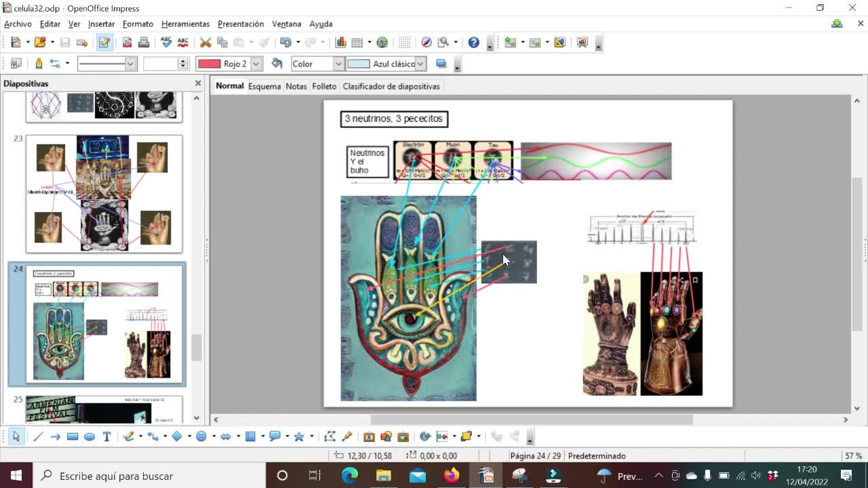Image resolution: width=868 pixels, height=488 pixels.
Task: Pick the Line drawing tool
Action: (39, 436)
